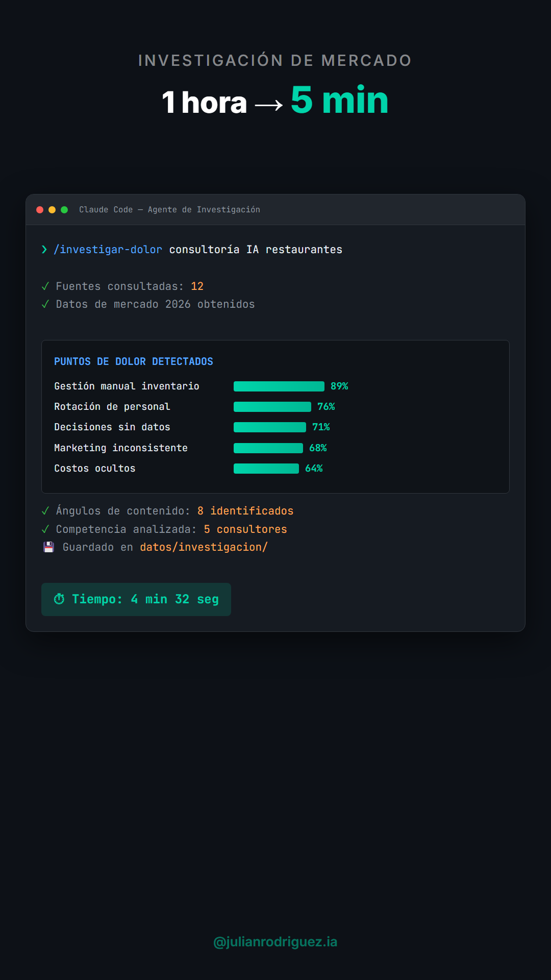Click the terminal prompt chevron icon
551x980 pixels.
pos(44,250)
